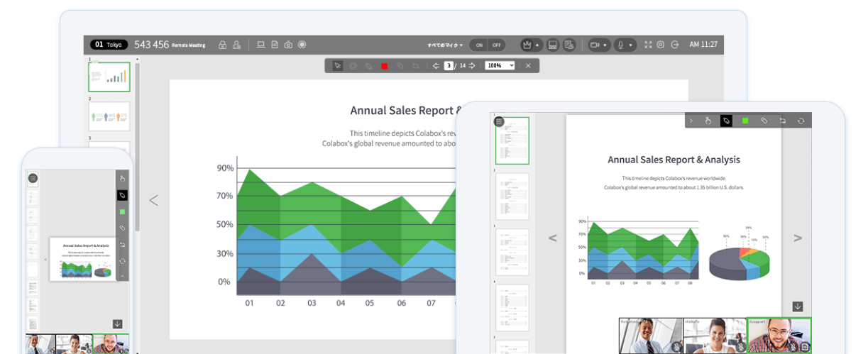Pick the green color swatch on tablet toolbar

745,121
